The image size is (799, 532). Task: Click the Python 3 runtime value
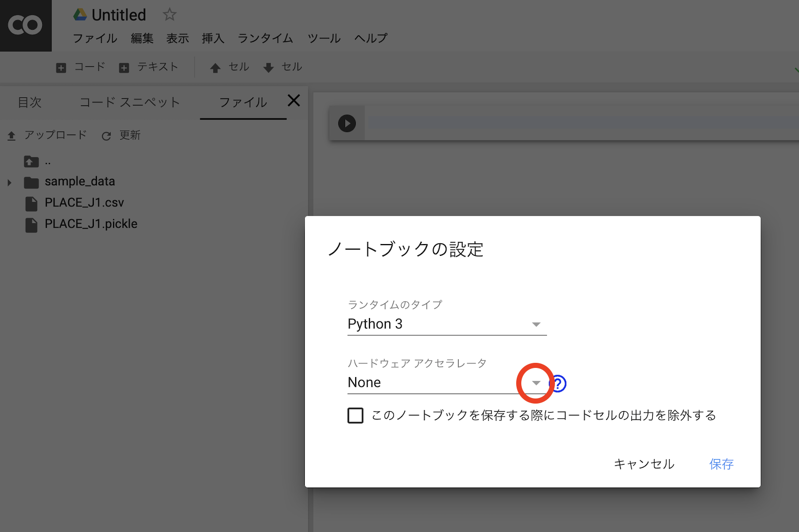pyautogui.click(x=375, y=324)
